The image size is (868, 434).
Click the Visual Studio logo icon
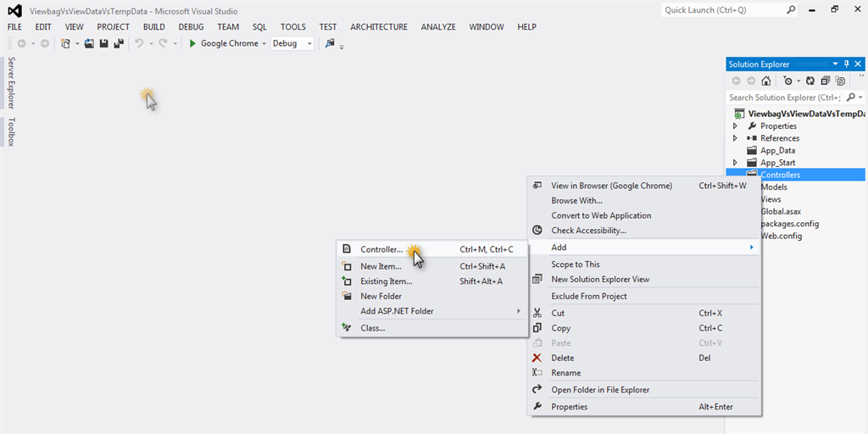pyautogui.click(x=15, y=10)
